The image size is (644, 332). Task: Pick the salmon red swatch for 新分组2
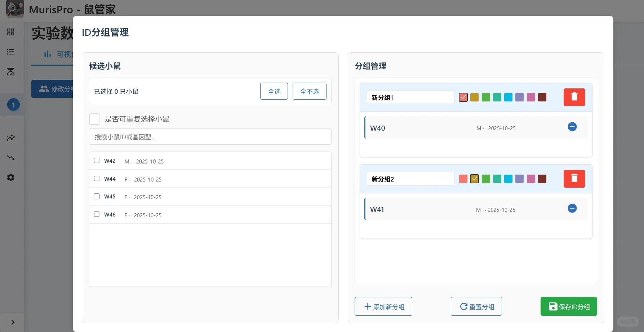463,179
